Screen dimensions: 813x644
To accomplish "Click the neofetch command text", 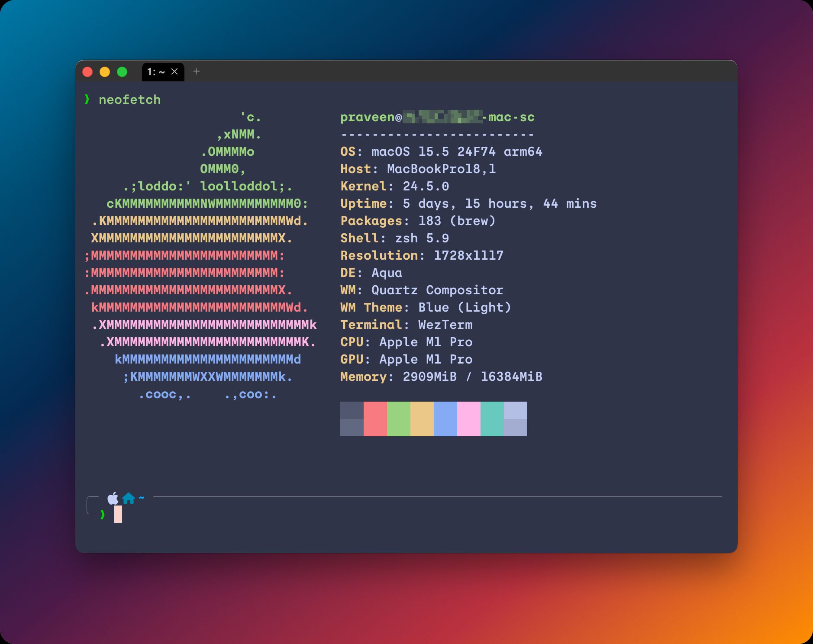I will (129, 100).
